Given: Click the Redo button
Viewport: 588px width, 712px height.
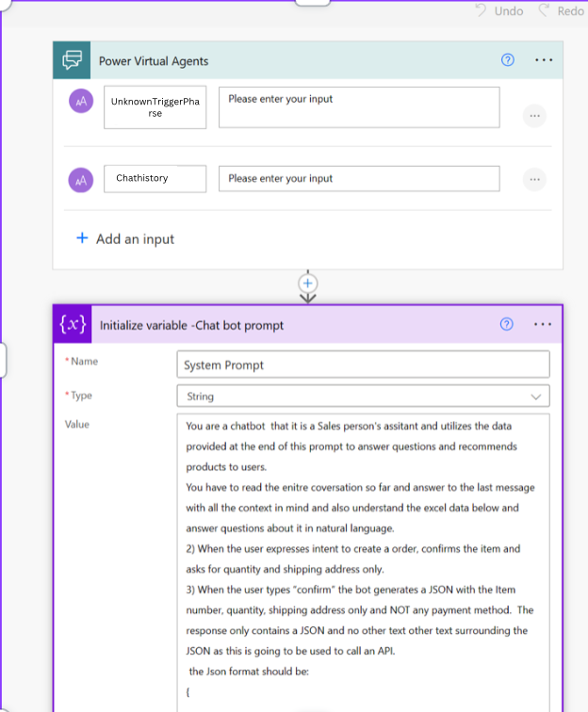Looking at the screenshot, I should pyautogui.click(x=562, y=10).
